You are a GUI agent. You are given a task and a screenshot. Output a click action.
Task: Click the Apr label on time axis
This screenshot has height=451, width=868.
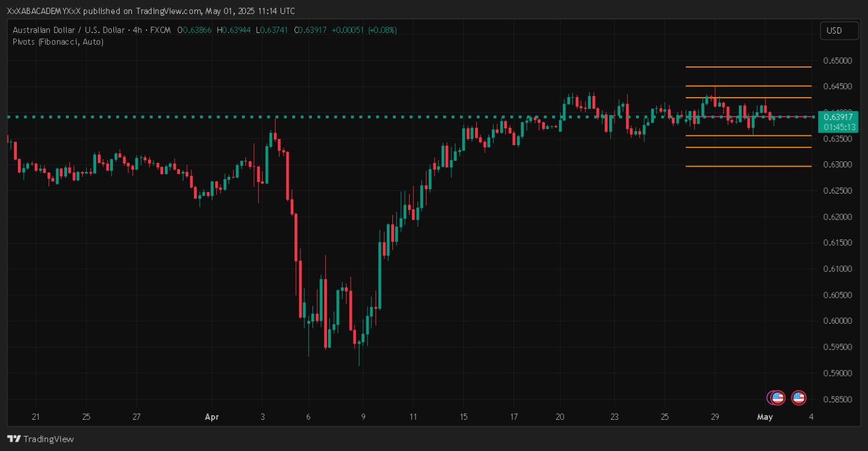(x=212, y=417)
